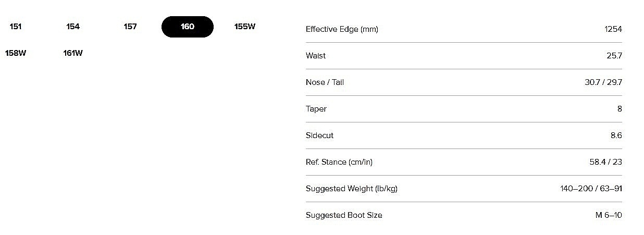644x235 pixels.
Task: Click the selected 160 size pill
Action: (x=188, y=27)
